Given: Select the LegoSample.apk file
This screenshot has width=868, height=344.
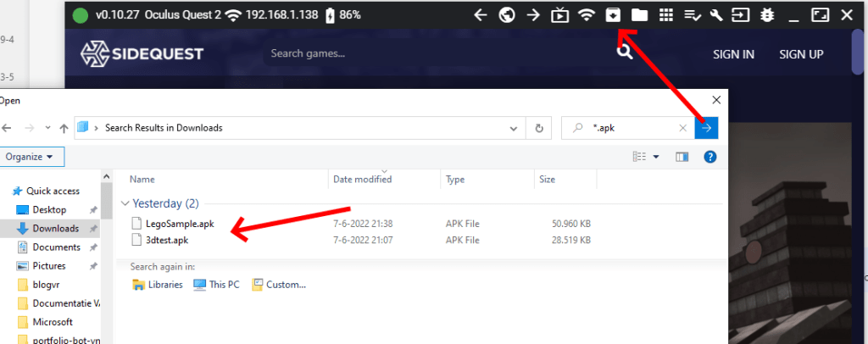Looking at the screenshot, I should 180,224.
